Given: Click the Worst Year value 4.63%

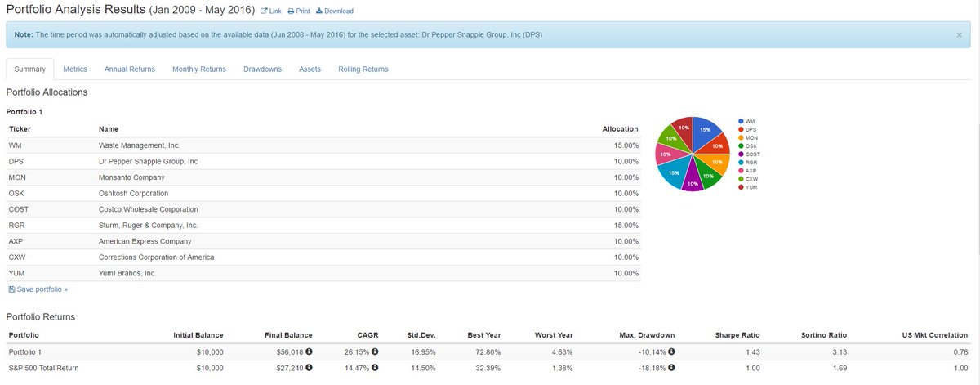Looking at the screenshot, I should point(563,351).
